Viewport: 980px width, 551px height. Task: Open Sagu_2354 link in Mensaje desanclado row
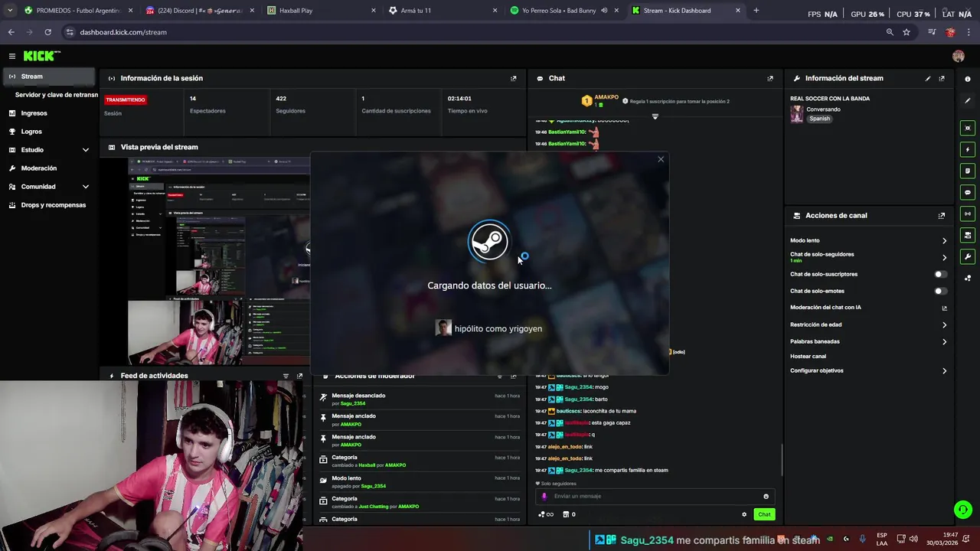pyautogui.click(x=353, y=403)
